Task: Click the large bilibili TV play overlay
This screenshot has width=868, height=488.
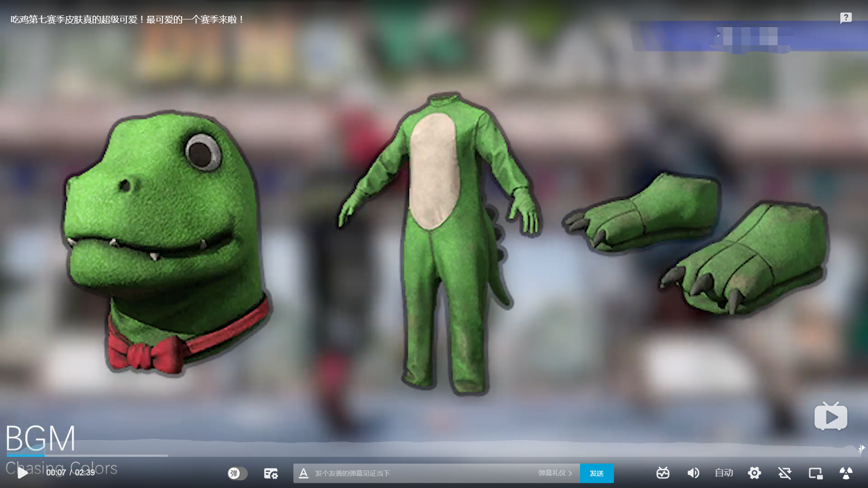Action: point(831,416)
